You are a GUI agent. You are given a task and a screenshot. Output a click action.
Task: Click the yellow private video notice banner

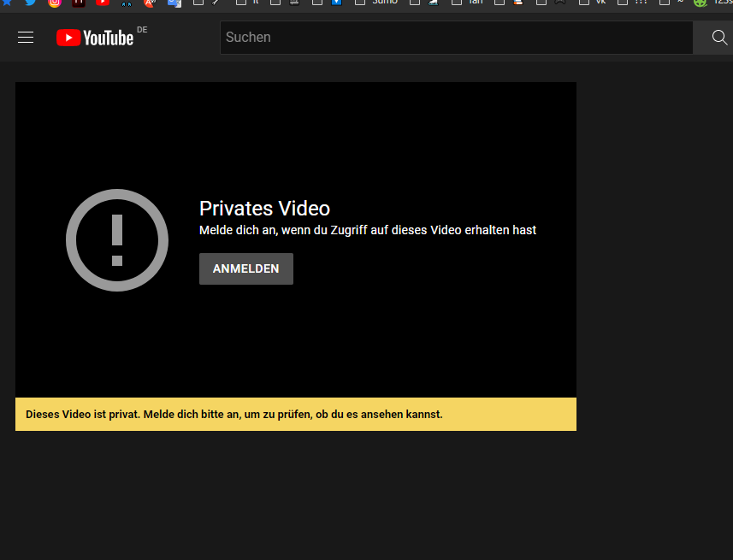point(295,415)
